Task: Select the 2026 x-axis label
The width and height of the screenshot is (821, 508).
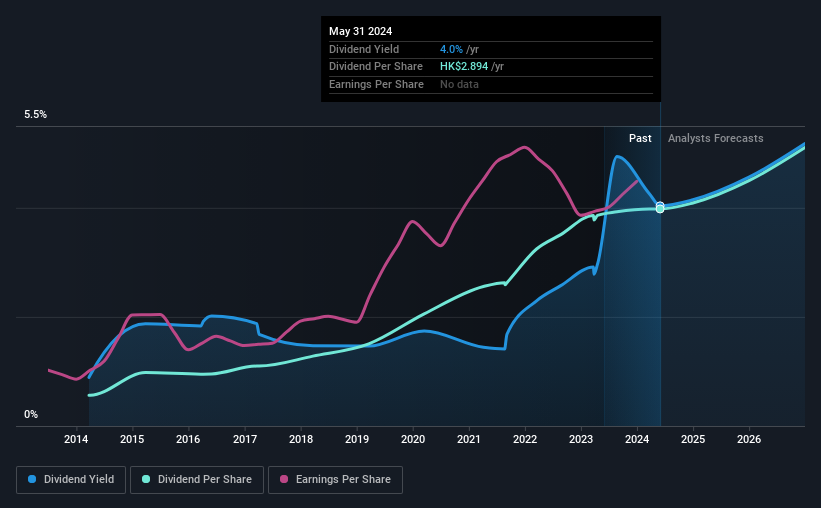Action: click(749, 439)
